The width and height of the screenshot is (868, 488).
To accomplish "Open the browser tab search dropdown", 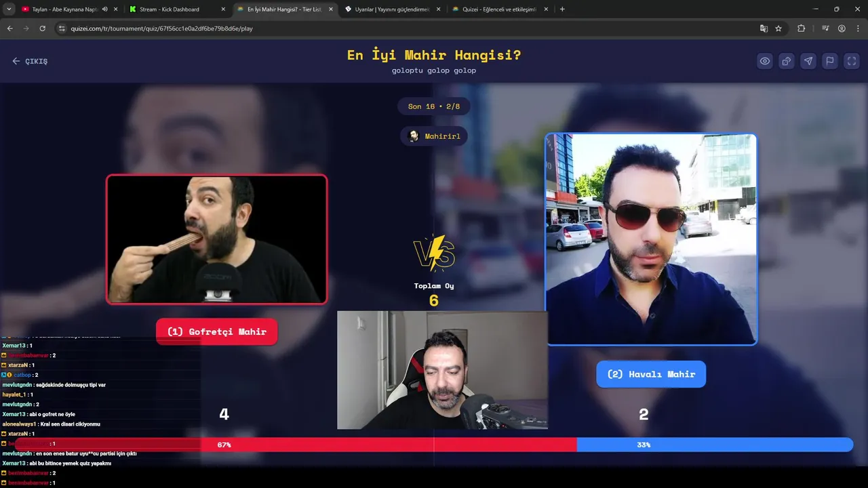I will pyautogui.click(x=9, y=9).
